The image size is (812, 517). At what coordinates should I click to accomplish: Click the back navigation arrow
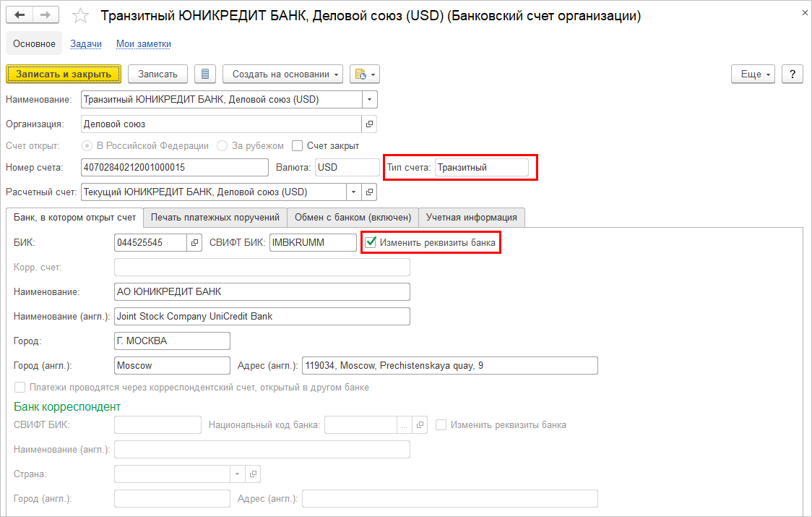(x=20, y=15)
